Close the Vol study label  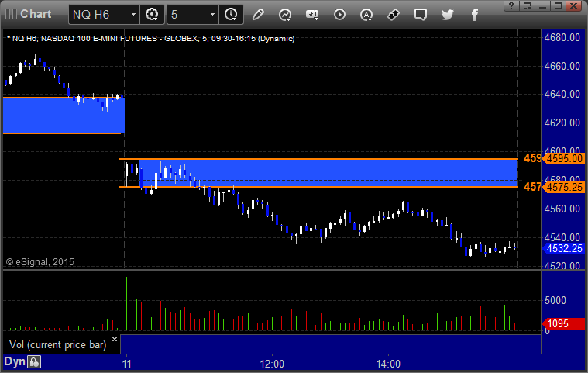coord(115,339)
